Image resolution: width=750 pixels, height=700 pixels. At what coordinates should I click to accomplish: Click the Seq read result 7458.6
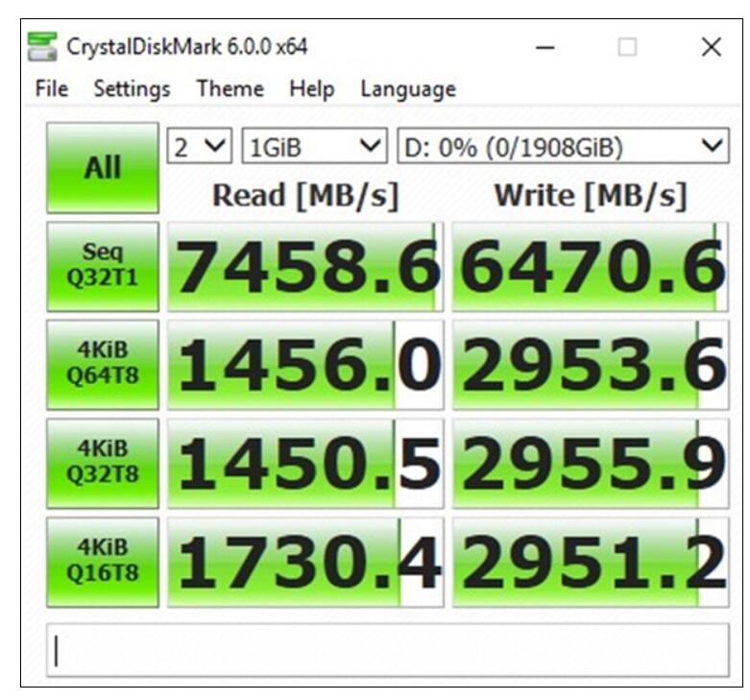(305, 266)
